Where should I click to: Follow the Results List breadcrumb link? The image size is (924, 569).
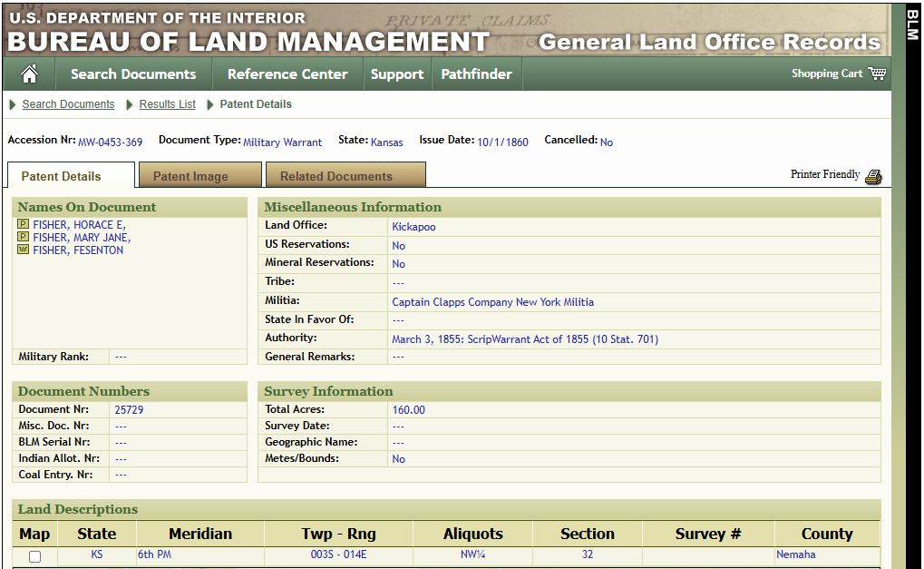167,104
